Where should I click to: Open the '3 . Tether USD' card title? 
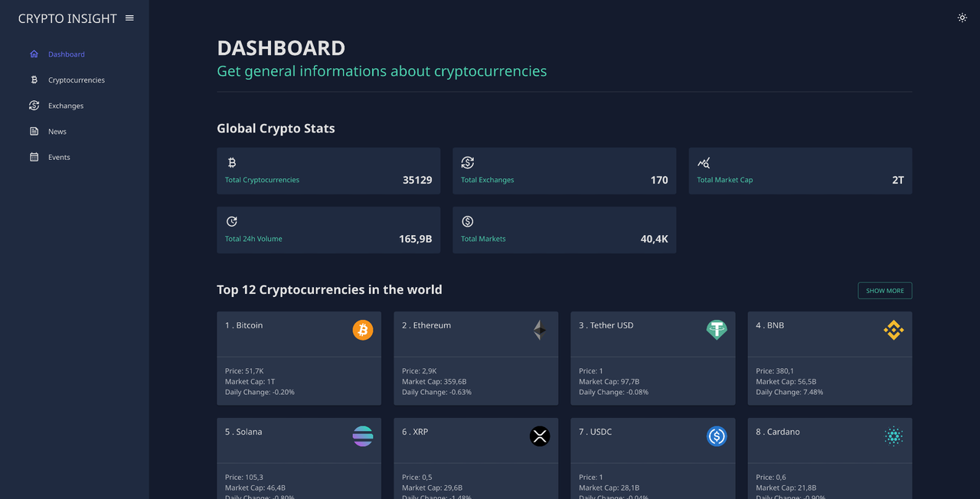point(606,325)
